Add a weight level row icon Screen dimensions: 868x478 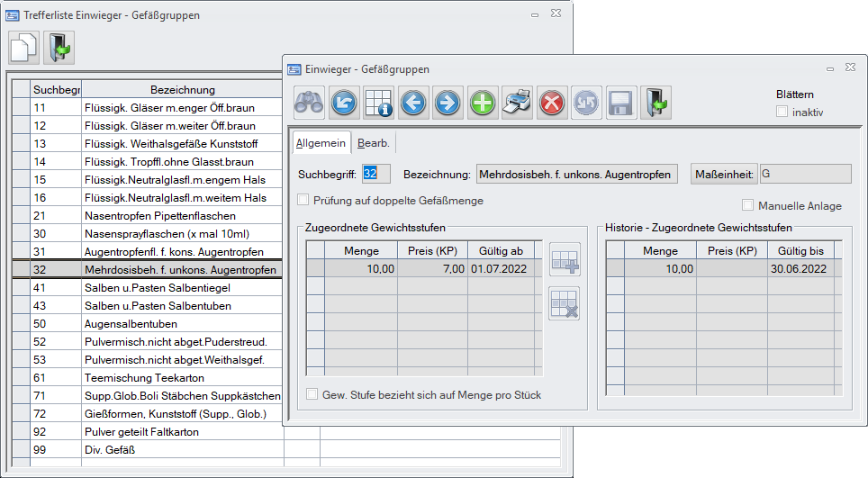tap(565, 258)
